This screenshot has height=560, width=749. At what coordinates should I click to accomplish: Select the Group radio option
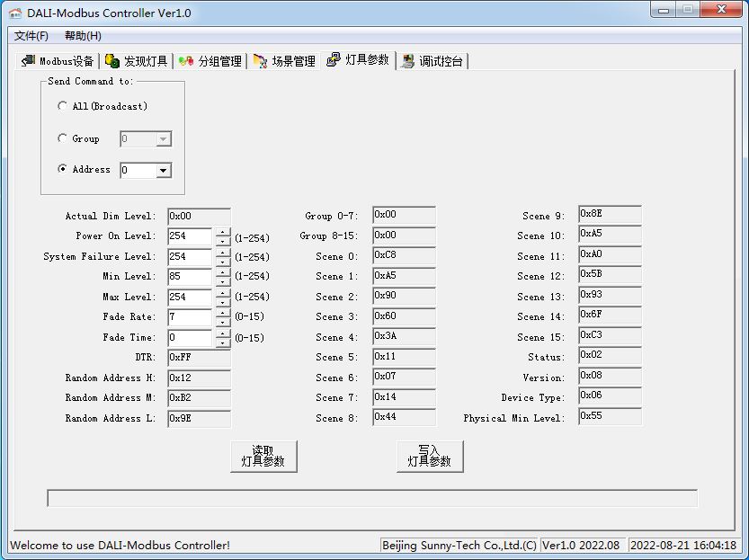(x=62, y=138)
